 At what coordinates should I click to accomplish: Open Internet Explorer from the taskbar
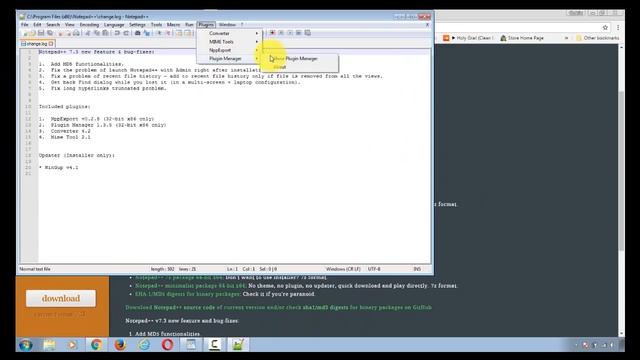point(144,345)
